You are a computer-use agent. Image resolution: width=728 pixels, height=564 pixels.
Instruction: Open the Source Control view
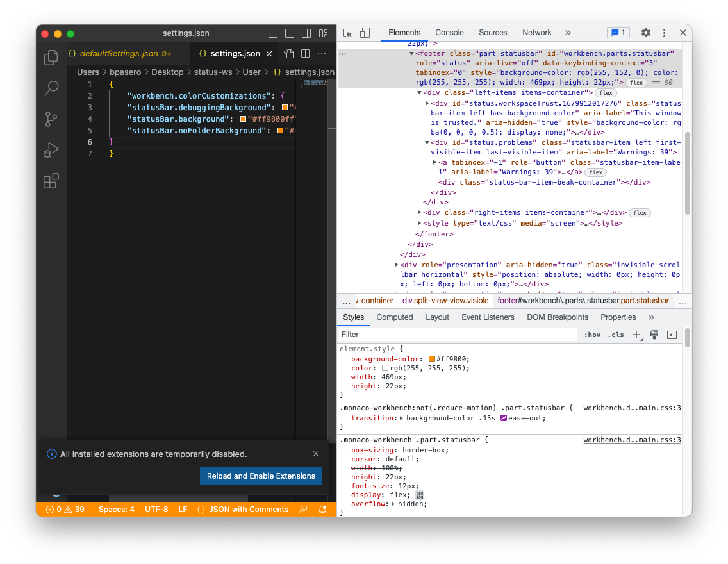51,119
